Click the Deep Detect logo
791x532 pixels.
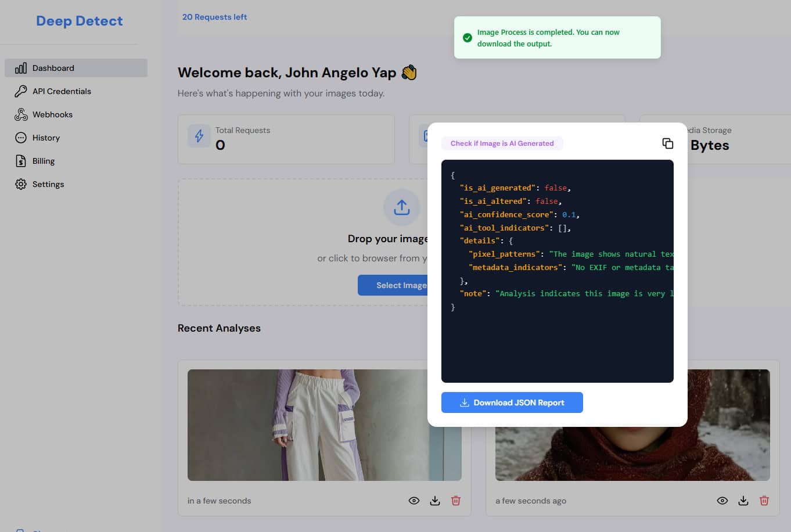click(x=80, y=21)
